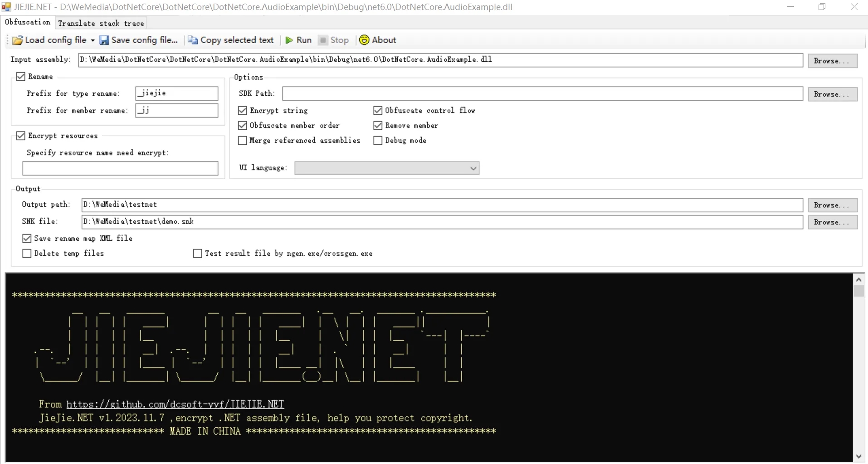Uncheck Save rename map XML file
868x464 pixels.
coord(26,238)
